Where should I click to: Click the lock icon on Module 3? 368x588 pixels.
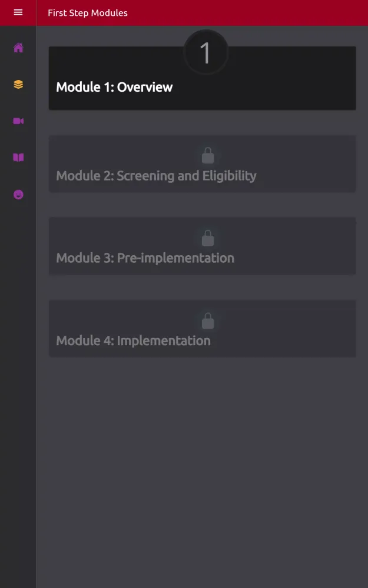(x=208, y=238)
